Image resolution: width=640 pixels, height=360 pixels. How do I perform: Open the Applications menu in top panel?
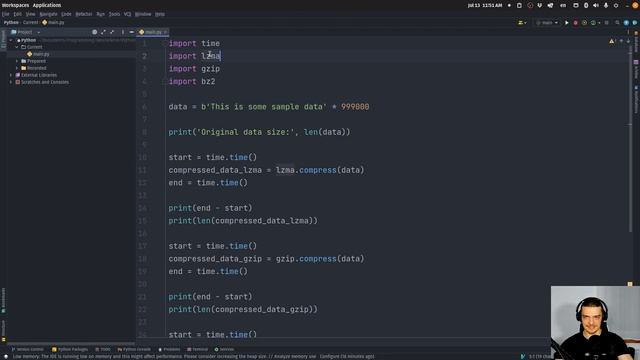(47, 5)
